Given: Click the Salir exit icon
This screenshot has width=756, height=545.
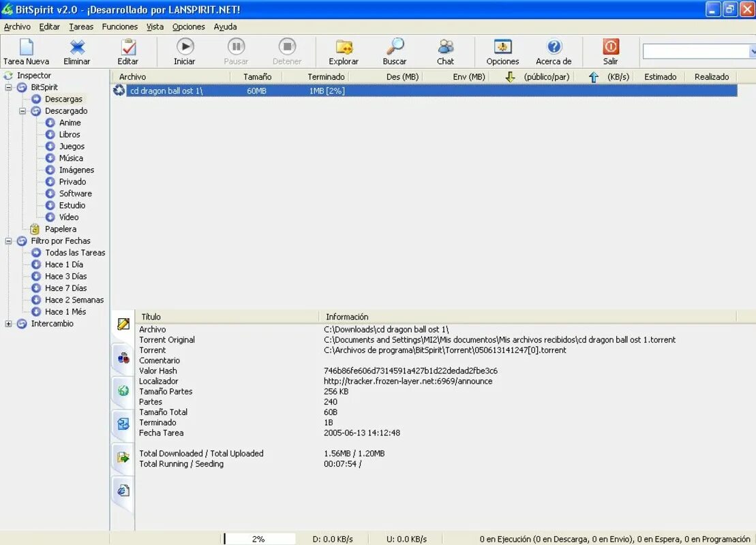Looking at the screenshot, I should [610, 47].
